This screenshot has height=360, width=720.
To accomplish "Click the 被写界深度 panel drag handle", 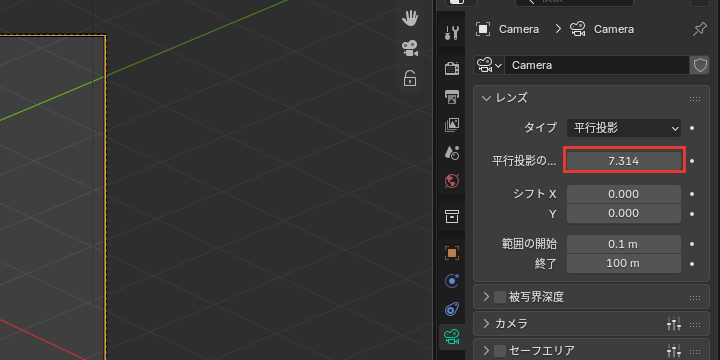I will click(x=695, y=298).
